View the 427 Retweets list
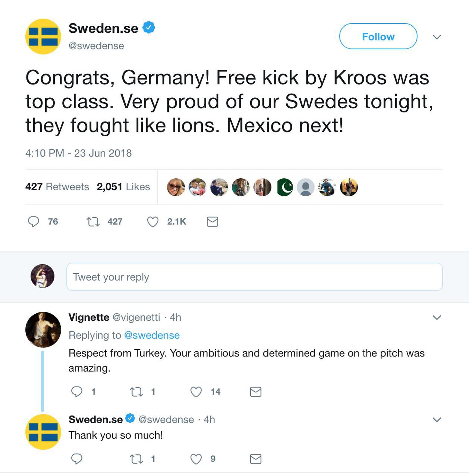Viewport: 469px width, 476px height. coord(57,187)
